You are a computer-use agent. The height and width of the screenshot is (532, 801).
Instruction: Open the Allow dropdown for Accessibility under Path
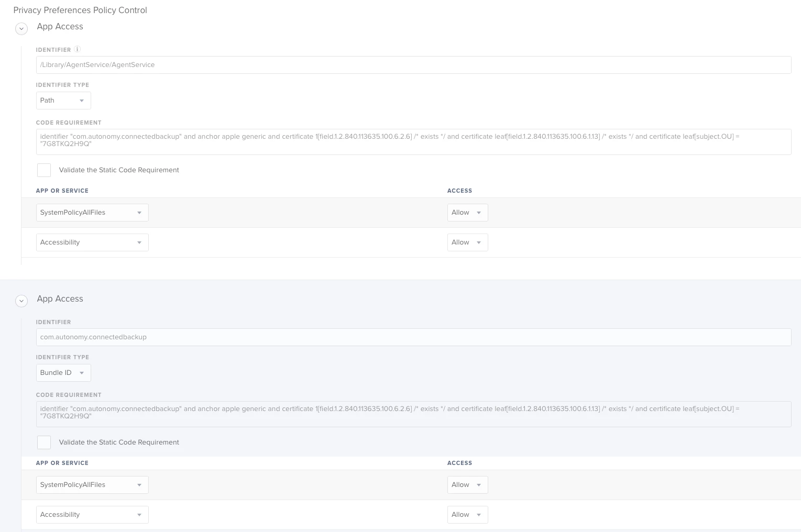(x=467, y=242)
